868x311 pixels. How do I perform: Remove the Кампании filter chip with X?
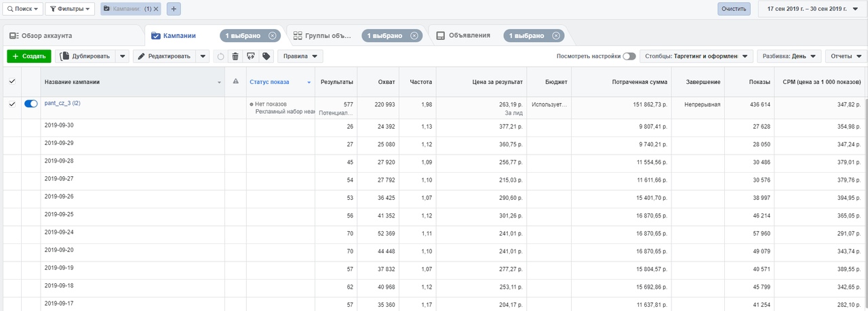156,9
